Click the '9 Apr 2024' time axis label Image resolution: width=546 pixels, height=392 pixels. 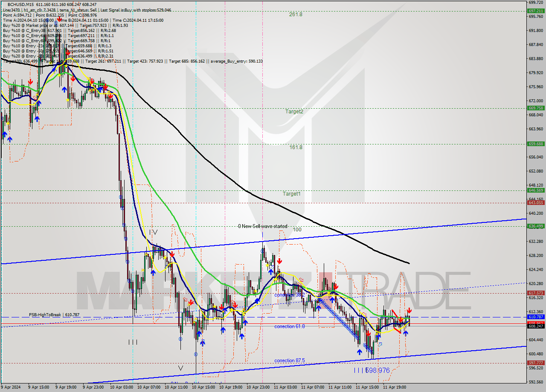point(10,388)
